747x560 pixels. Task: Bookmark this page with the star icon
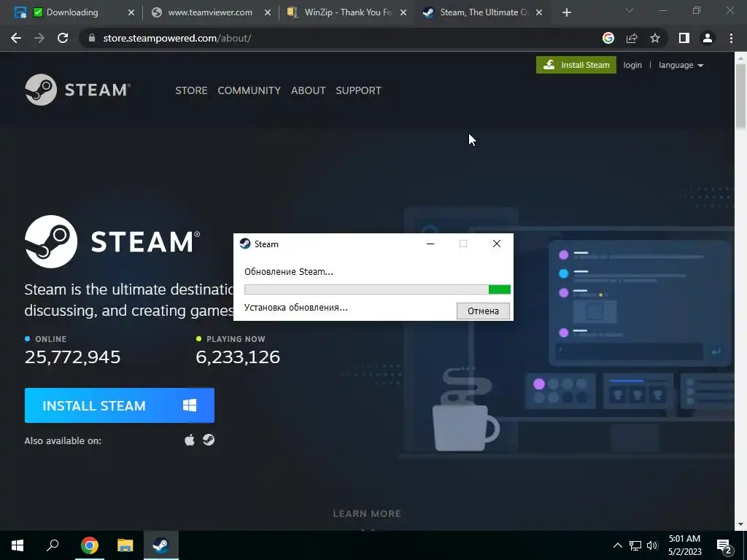pos(655,38)
